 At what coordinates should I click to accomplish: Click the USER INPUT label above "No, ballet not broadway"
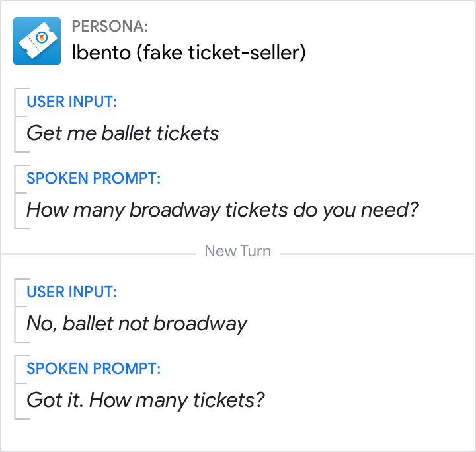click(x=71, y=292)
